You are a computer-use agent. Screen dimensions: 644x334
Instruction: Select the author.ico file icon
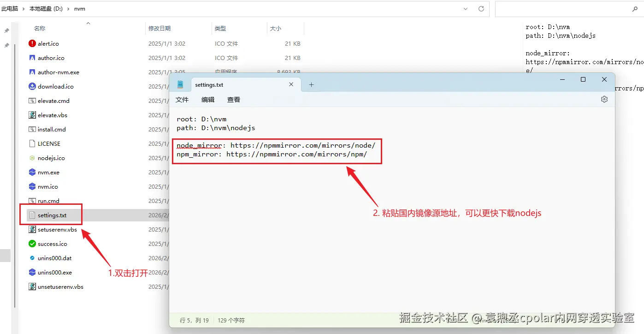tap(32, 58)
